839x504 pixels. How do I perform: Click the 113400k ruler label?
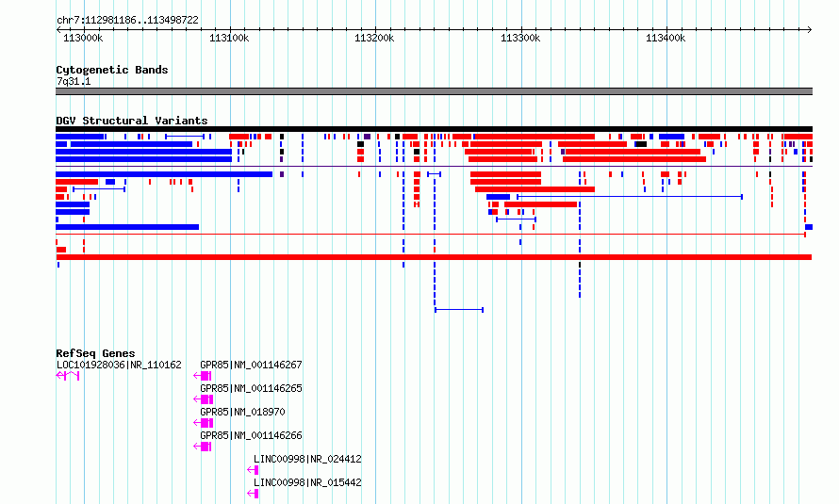coord(666,38)
